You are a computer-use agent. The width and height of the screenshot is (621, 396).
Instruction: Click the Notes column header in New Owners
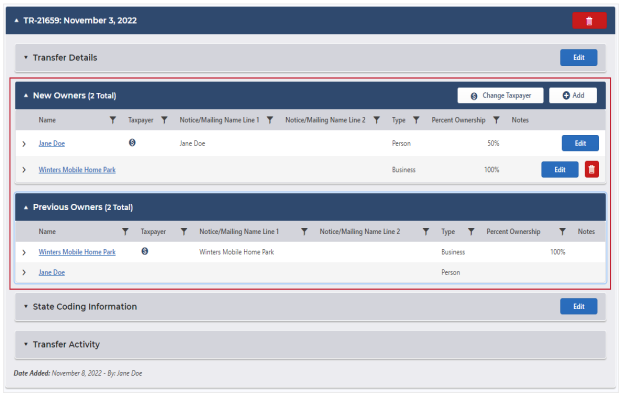click(x=520, y=120)
